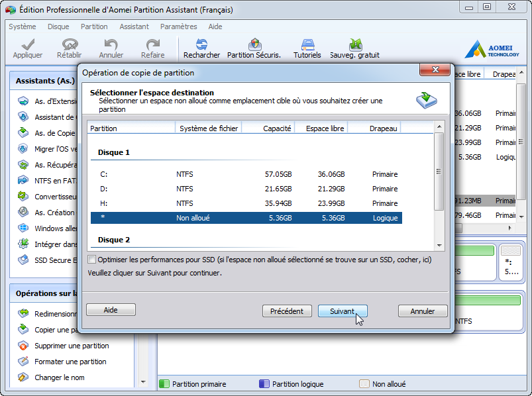This screenshot has height=396, width=532.
Task: Open the Aide menu
Action: click(x=215, y=26)
